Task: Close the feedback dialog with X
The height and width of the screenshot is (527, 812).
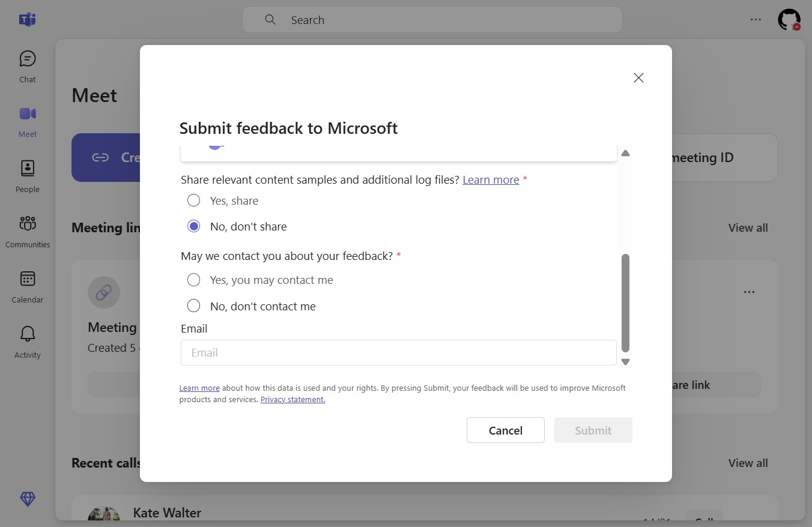Action: point(638,78)
